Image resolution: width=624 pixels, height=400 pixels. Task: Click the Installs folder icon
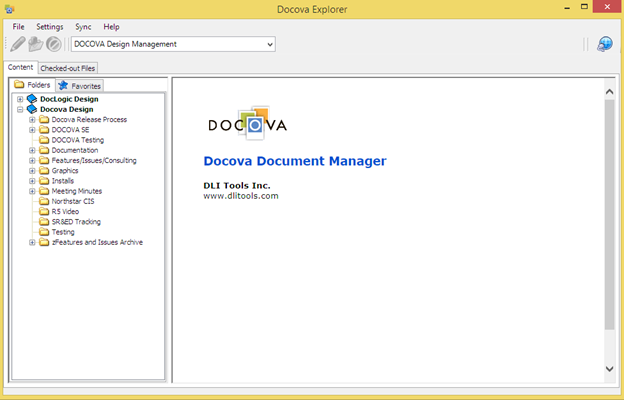44,181
